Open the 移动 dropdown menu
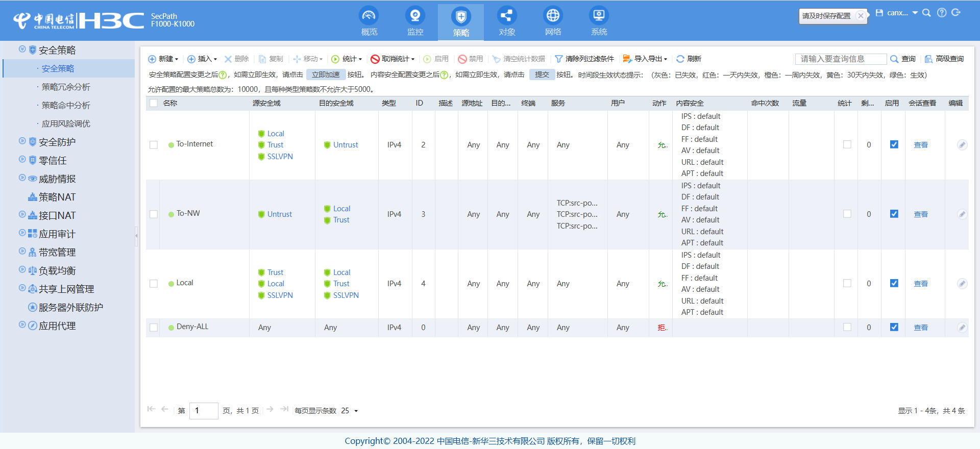980x449 pixels. [x=308, y=59]
